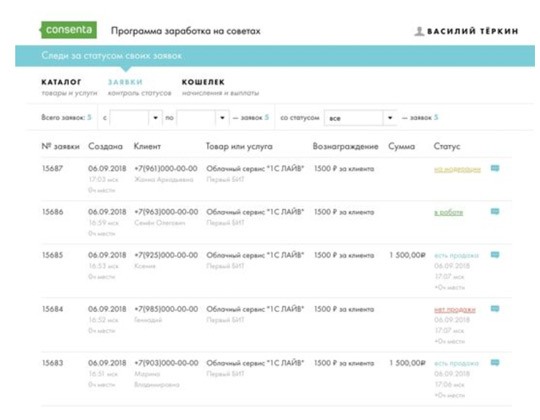Click 1500 ₽ за клиента in row 15686
This screenshot has height=420, width=540.
344,212
